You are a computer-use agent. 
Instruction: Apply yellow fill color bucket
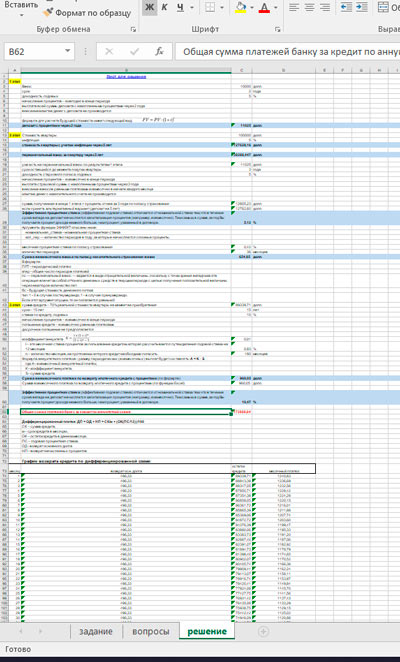click(x=241, y=8)
